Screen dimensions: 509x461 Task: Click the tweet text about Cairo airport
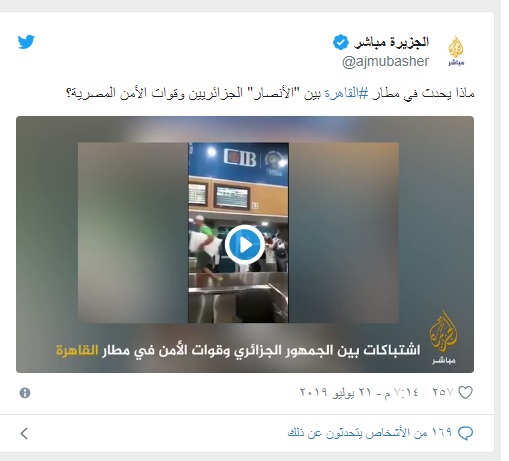pyautogui.click(x=270, y=93)
